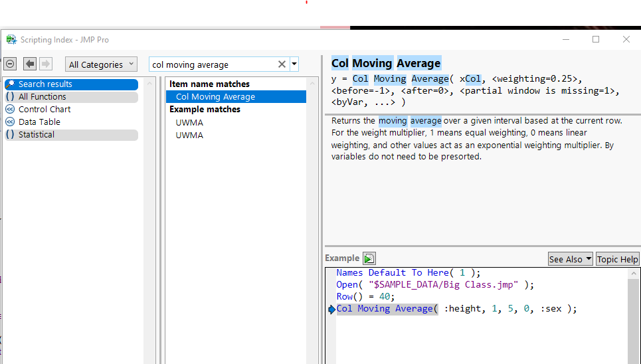Open the See Also dropdown
Image resolution: width=641 pixels, height=364 pixels.
(570, 259)
